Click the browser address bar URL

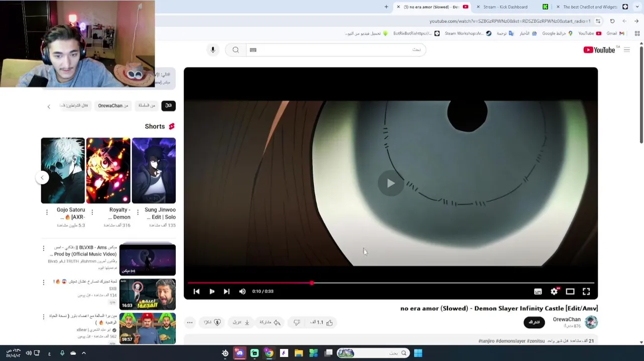pyautogui.click(x=510, y=21)
